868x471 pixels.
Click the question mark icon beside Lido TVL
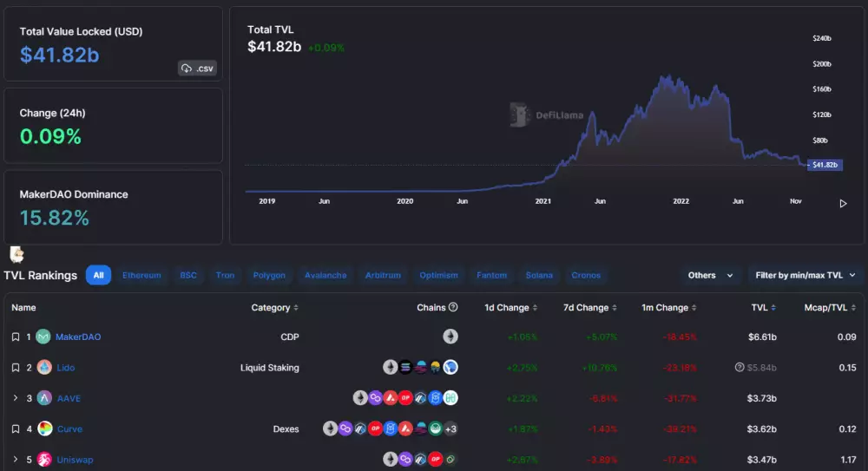[740, 368]
